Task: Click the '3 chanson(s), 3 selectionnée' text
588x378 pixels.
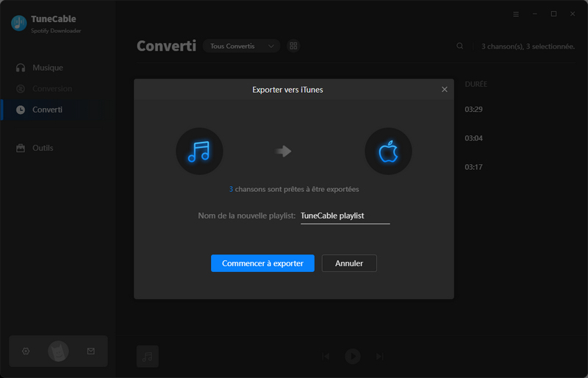Action: tap(528, 46)
